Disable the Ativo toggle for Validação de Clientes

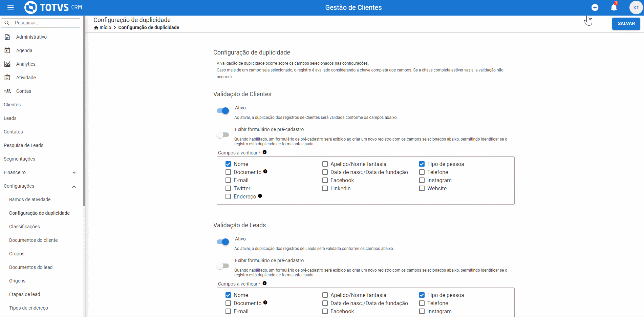223,111
